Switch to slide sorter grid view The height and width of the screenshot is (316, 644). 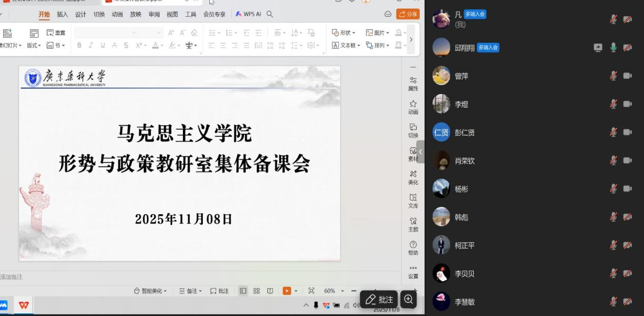(x=257, y=291)
